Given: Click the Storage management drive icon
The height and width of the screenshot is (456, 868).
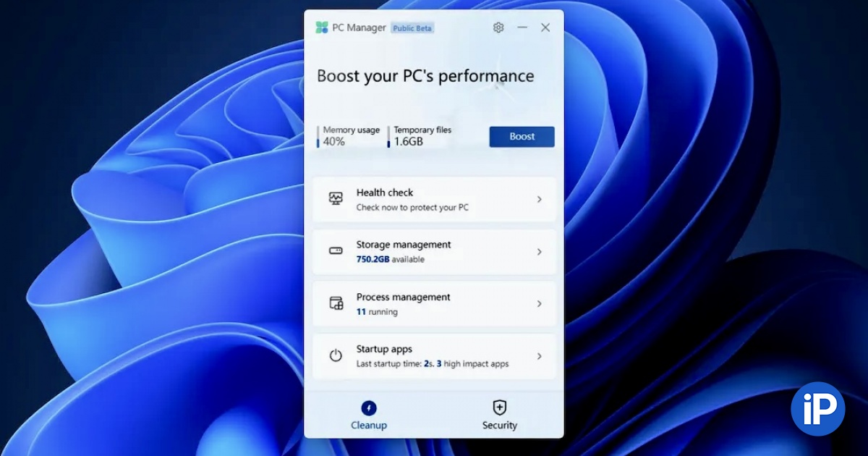Looking at the screenshot, I should 336,251.
